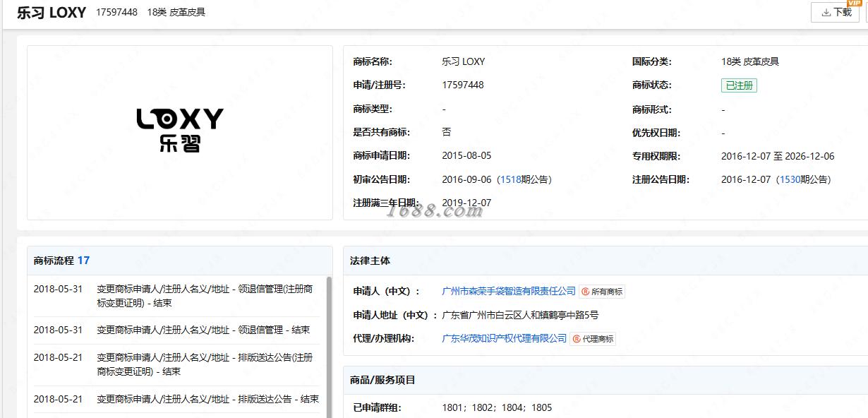Screen dimensions: 868x418
Task: Select the 18类 皮革皮具 class value
Action: (750, 61)
